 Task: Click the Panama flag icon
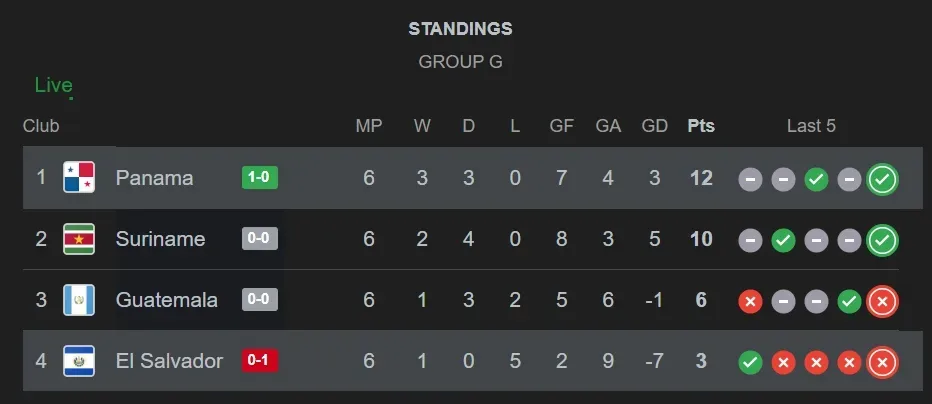[79, 178]
